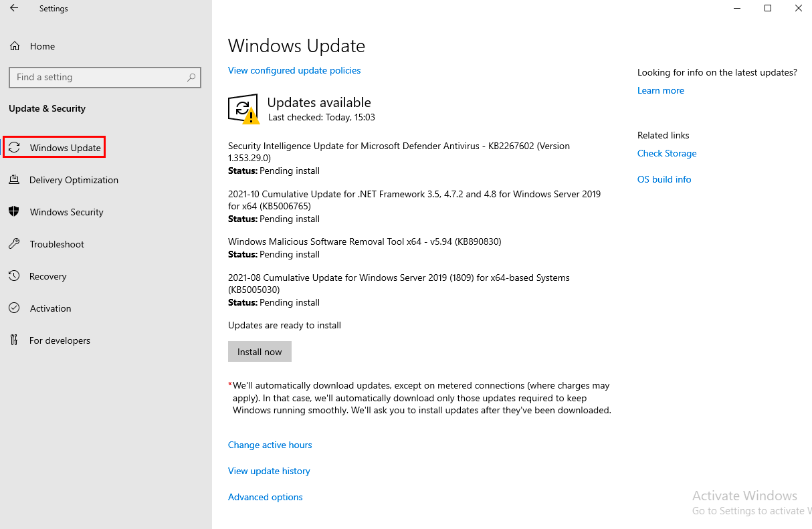Click the Learn more link
Image resolution: width=812 pixels, height=529 pixels.
(x=661, y=90)
